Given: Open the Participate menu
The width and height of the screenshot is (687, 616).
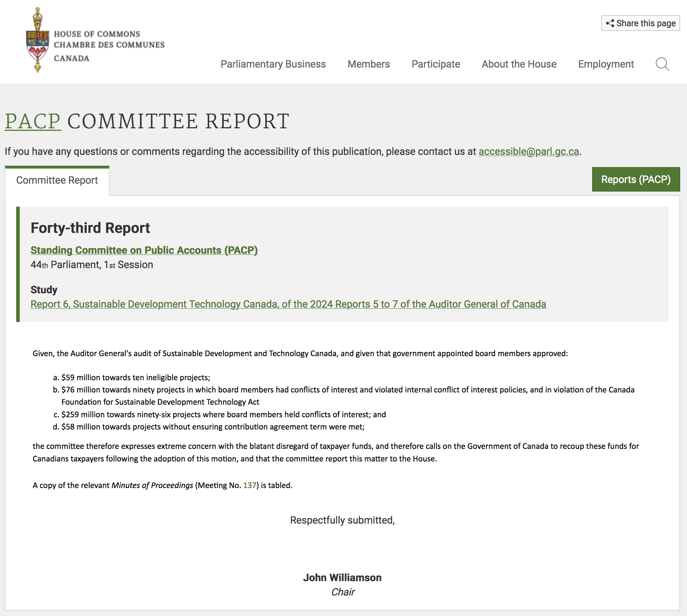Looking at the screenshot, I should 436,64.
